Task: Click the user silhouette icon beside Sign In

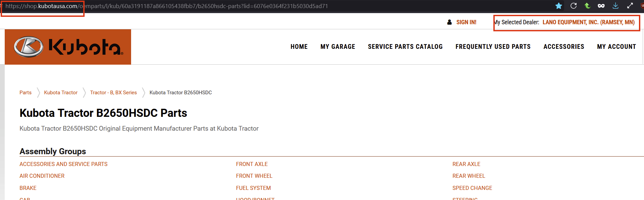Action: coord(449,22)
